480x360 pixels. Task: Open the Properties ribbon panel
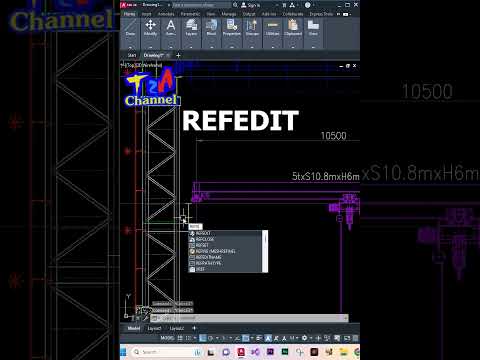click(232, 28)
